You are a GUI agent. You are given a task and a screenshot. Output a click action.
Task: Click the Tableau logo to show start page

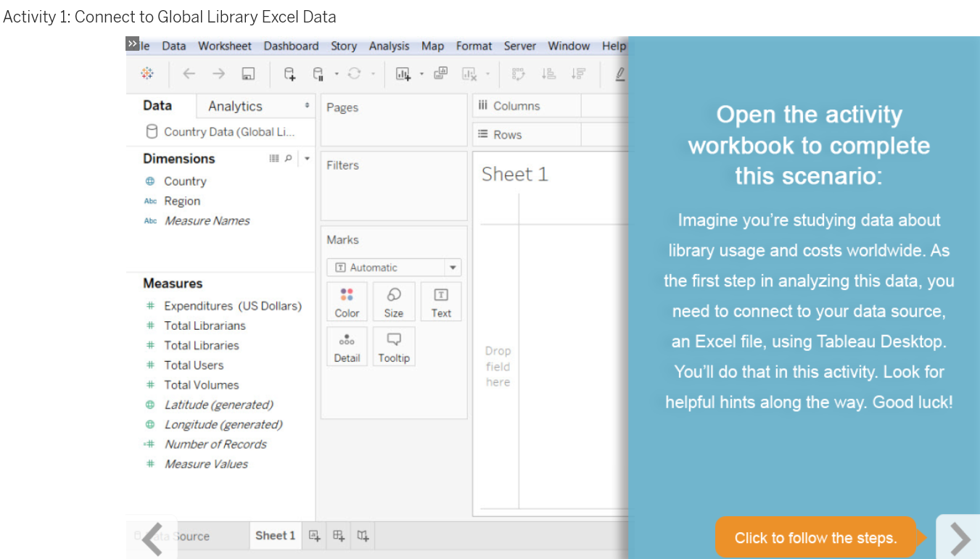147,73
